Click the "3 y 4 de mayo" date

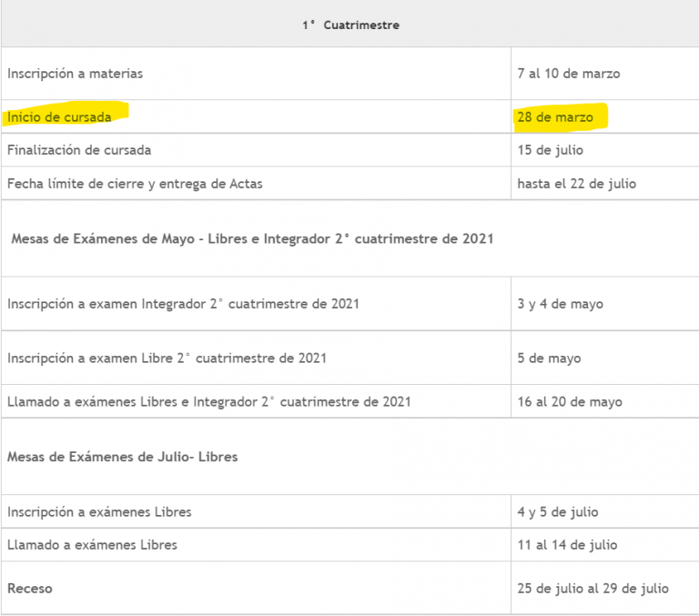pos(560,303)
